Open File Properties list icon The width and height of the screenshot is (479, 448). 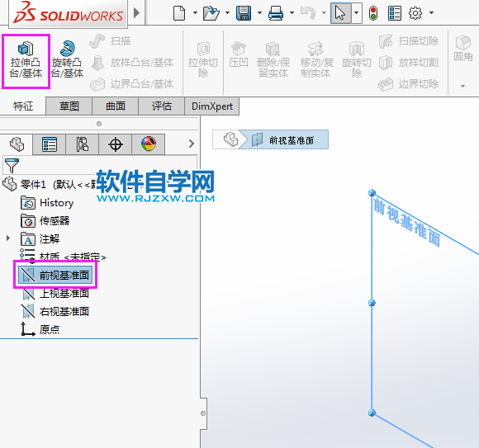(395, 13)
